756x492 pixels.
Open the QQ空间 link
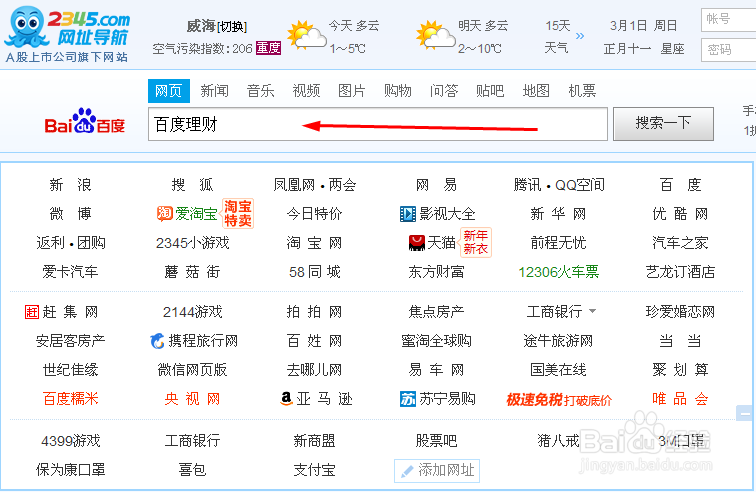(580, 185)
